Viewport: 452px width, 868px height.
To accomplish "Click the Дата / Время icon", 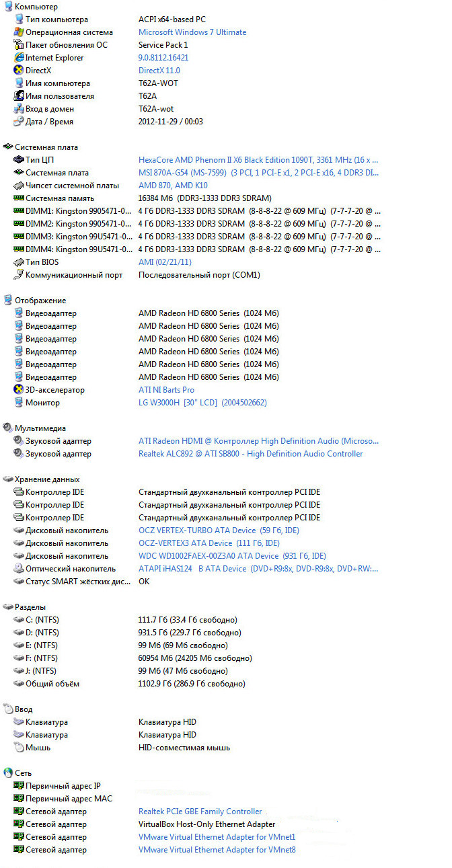I will click(x=19, y=122).
